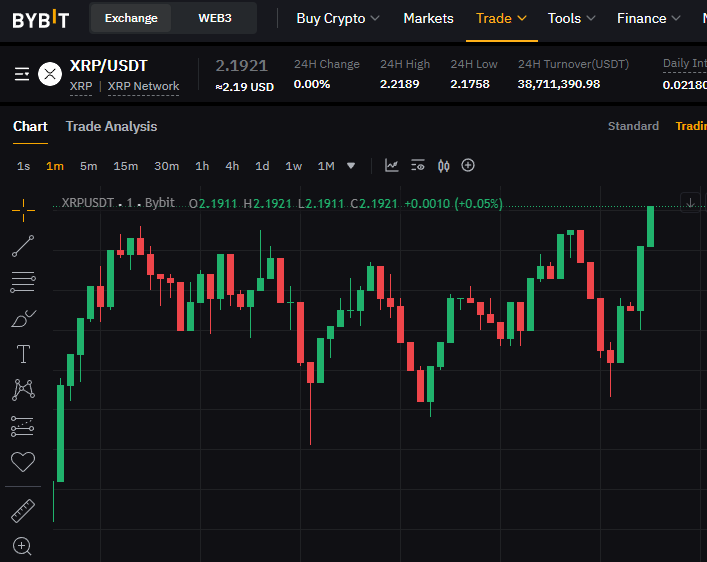Select the 4h timeframe

pos(232,166)
